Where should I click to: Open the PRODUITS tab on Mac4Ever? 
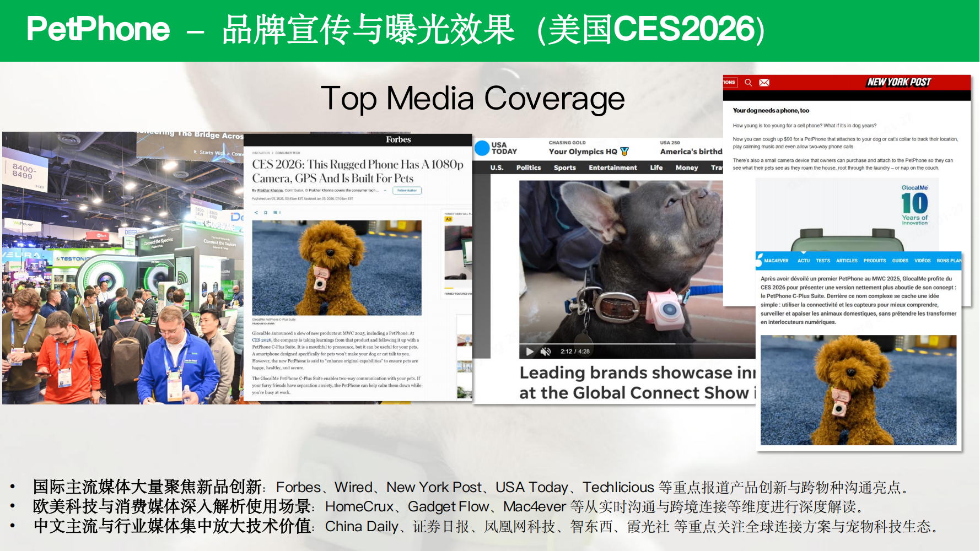(875, 261)
